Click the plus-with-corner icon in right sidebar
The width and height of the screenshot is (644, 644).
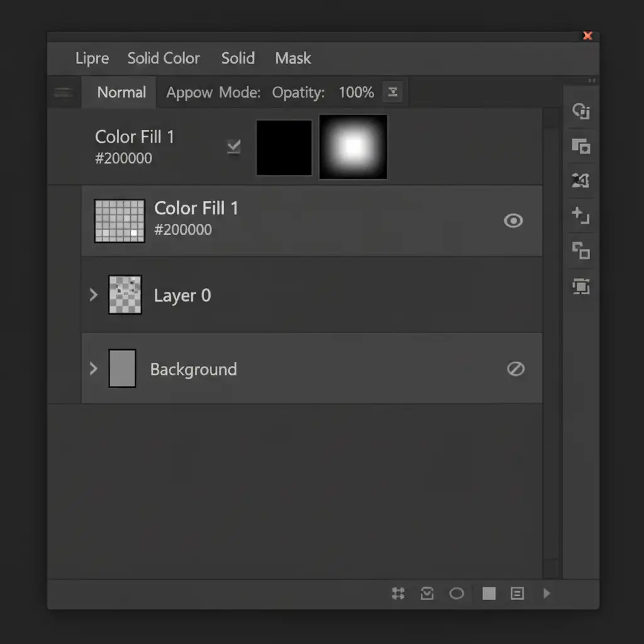pyautogui.click(x=580, y=216)
